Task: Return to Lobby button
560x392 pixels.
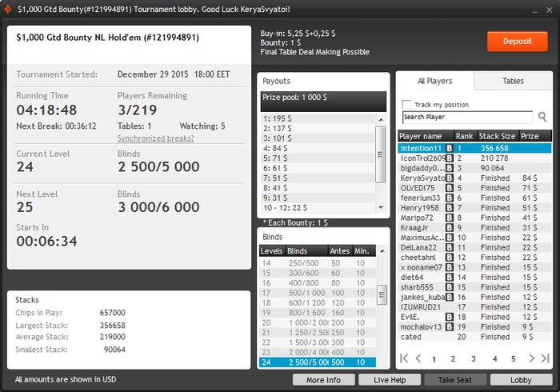Action: 521,380
